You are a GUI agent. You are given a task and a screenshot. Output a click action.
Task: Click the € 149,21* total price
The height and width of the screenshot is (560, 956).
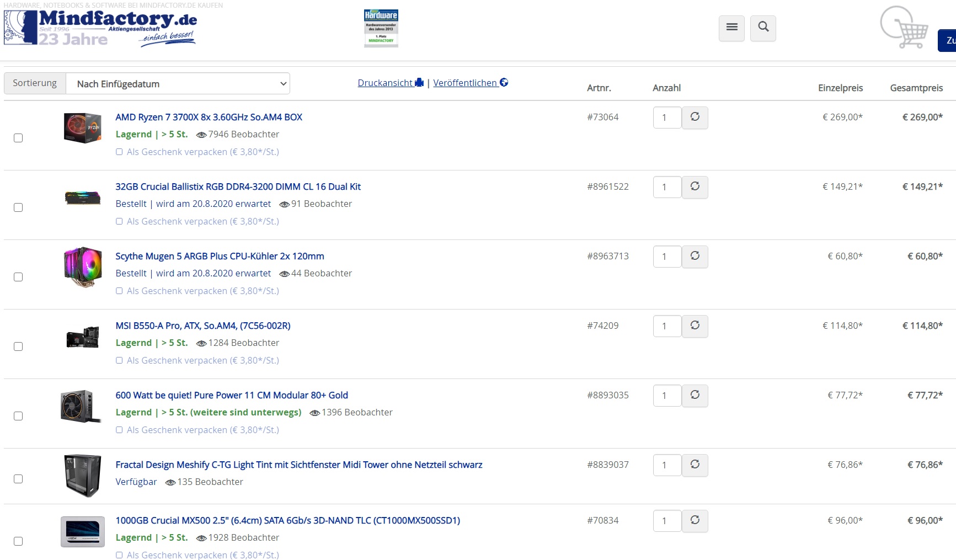click(x=922, y=186)
